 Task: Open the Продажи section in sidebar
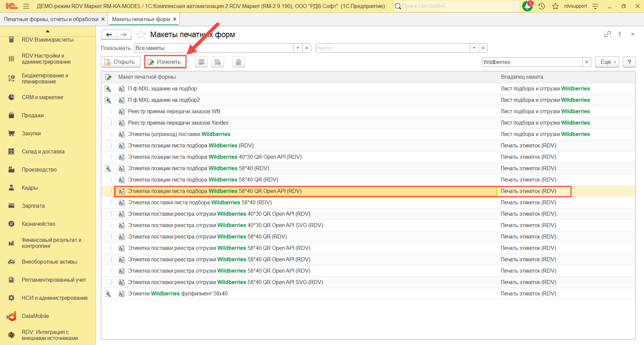point(33,115)
